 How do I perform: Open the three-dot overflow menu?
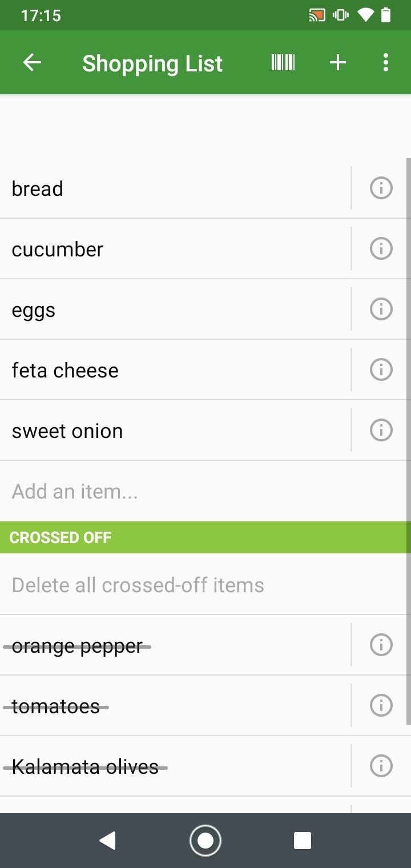point(386,62)
